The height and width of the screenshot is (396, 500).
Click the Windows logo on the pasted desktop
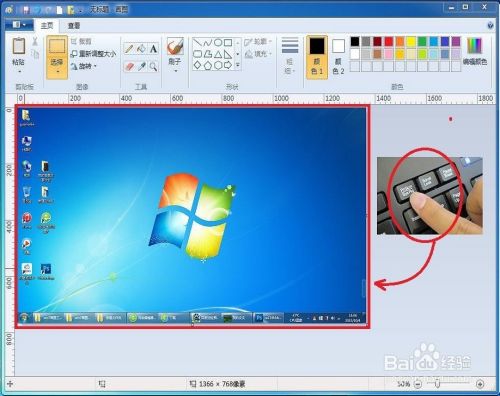click(192, 216)
